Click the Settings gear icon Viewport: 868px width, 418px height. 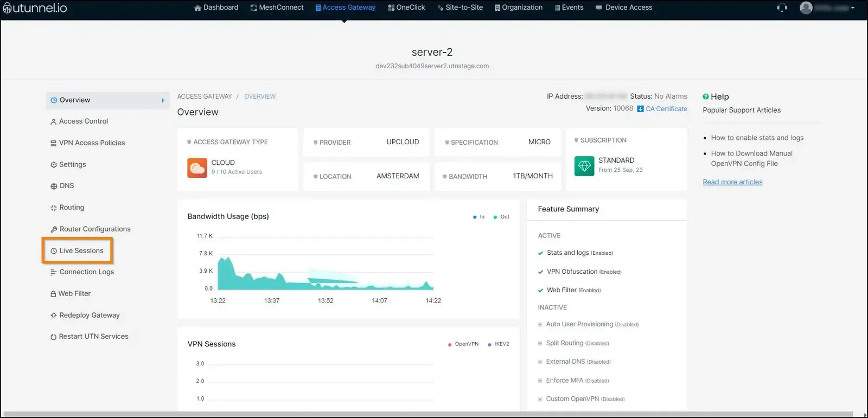click(x=54, y=165)
